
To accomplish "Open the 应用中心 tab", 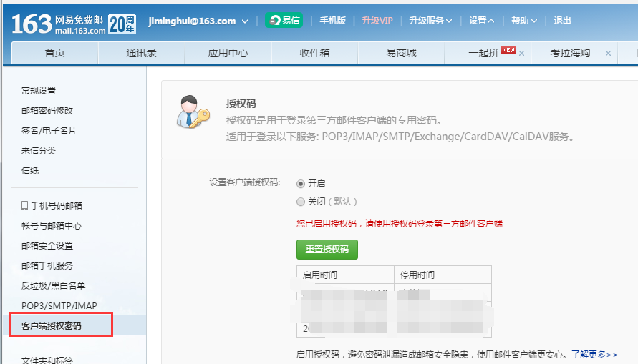I will pyautogui.click(x=228, y=53).
